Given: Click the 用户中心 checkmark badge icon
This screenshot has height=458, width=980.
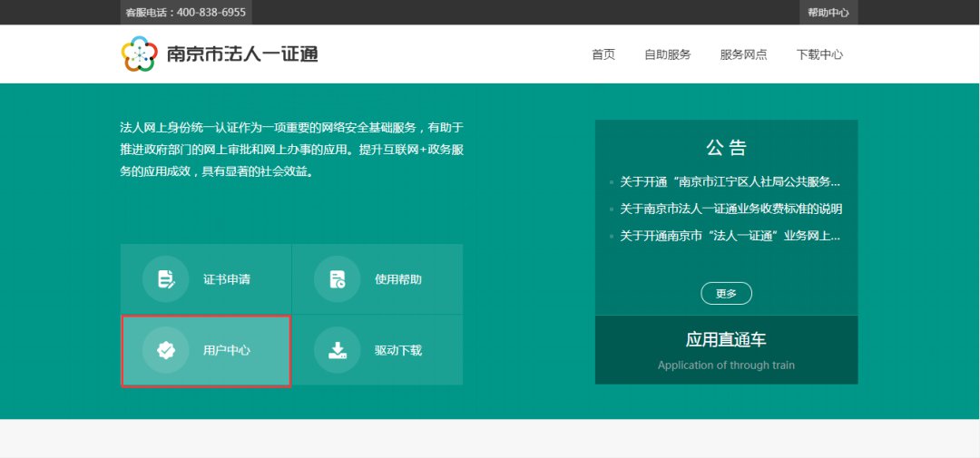Looking at the screenshot, I should [x=165, y=350].
